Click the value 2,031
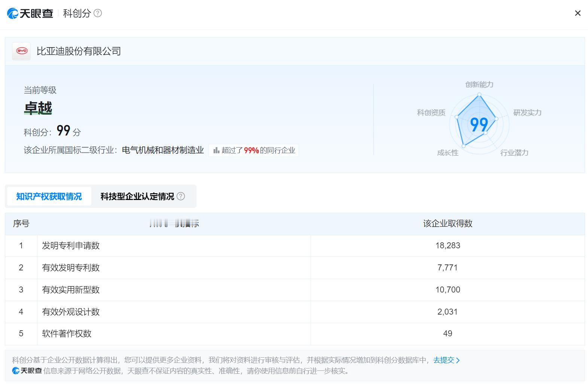This screenshot has width=588, height=385. pyautogui.click(x=448, y=312)
